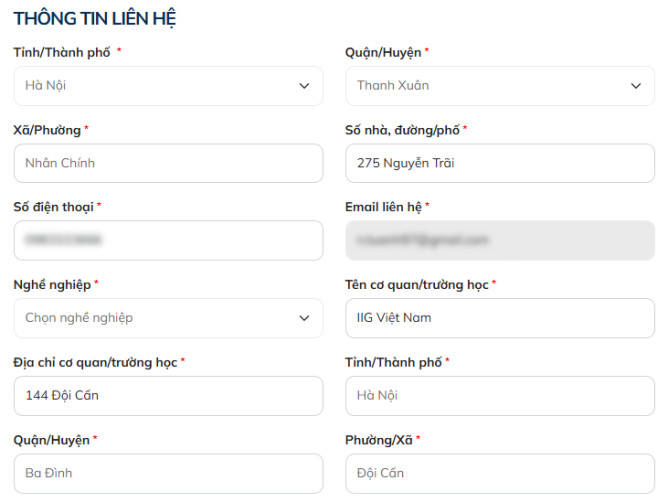
Task: Click the IIG Việt Nam organization field
Action: pos(500,318)
